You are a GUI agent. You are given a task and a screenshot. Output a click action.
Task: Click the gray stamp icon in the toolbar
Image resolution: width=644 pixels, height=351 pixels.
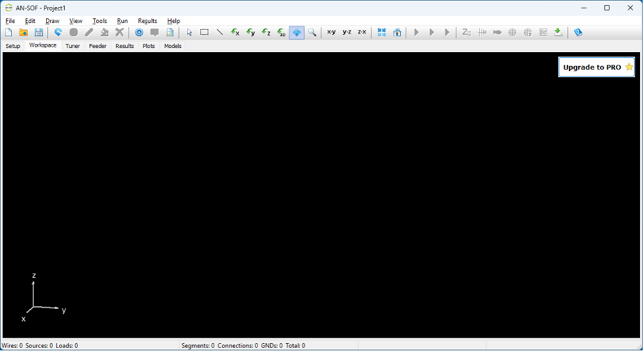(104, 32)
